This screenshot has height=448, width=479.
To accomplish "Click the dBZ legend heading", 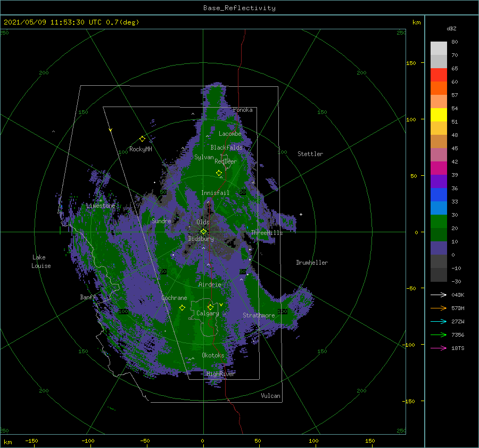I will tap(451, 29).
